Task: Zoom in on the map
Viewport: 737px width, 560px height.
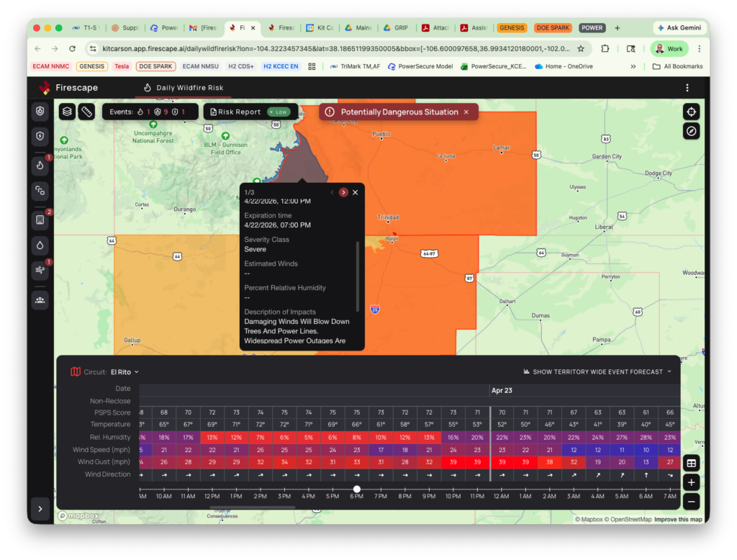Action: coord(691,482)
